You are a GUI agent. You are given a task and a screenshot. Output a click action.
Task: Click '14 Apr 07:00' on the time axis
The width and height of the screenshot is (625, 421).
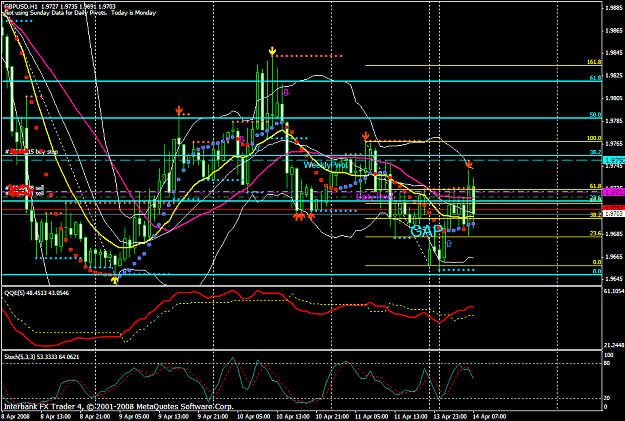pos(490,417)
